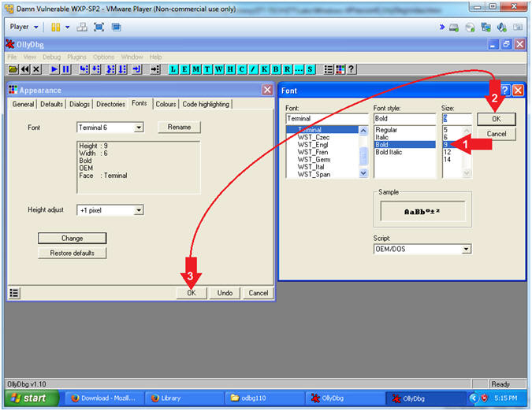Show Threads window with T button
This screenshot has height=411, width=532.
(207, 69)
